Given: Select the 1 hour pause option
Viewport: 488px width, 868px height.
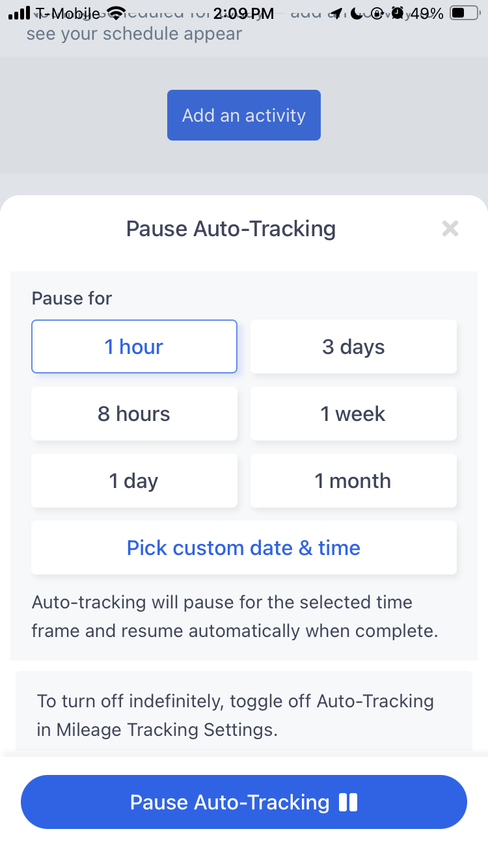Looking at the screenshot, I should tap(134, 347).
